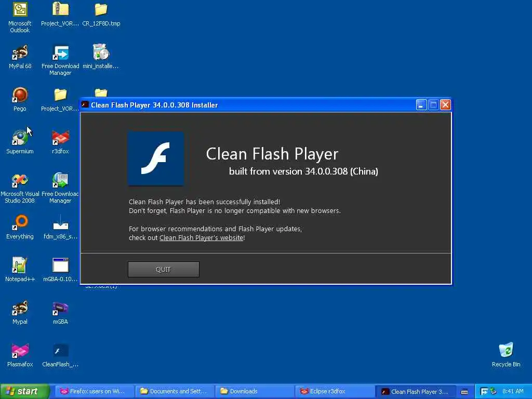The width and height of the screenshot is (532, 399).
Task: Switch to the Eclipse r3dfox taskbar window
Action: coord(335,392)
